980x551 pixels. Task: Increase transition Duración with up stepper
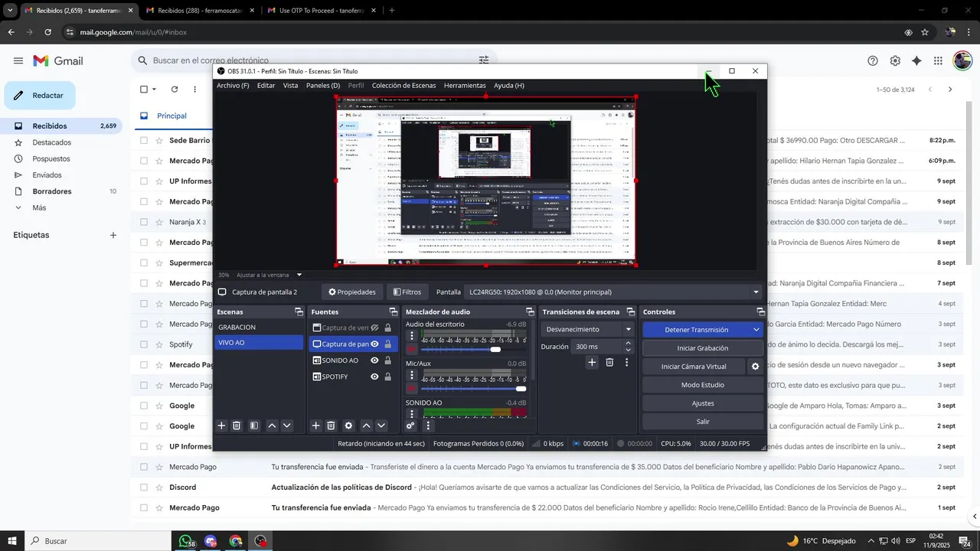[629, 344]
